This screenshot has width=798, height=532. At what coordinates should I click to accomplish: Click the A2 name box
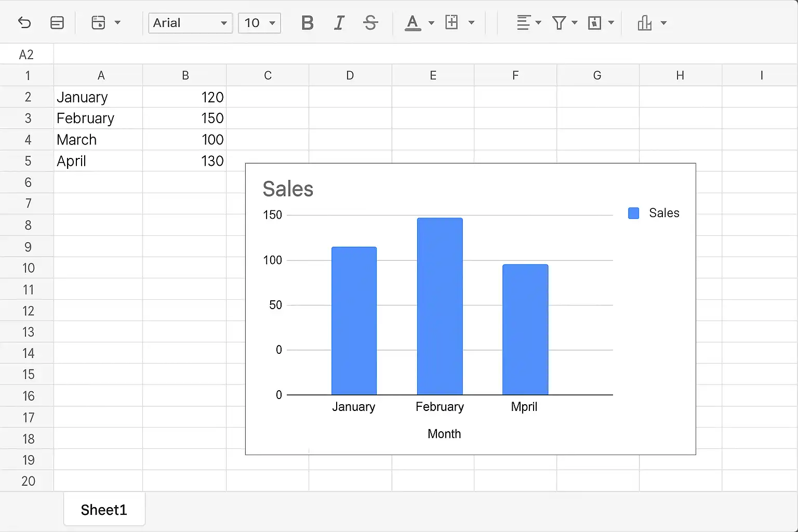tap(26, 54)
